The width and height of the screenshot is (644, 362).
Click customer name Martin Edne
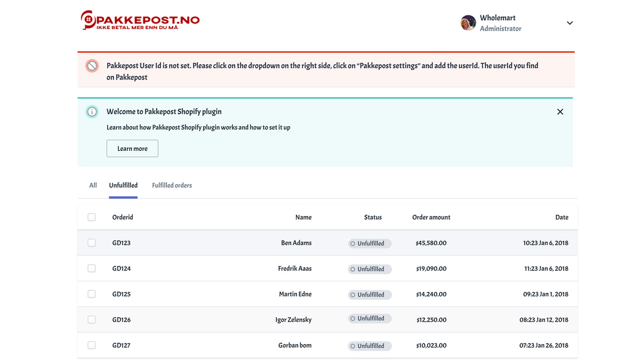click(x=295, y=294)
